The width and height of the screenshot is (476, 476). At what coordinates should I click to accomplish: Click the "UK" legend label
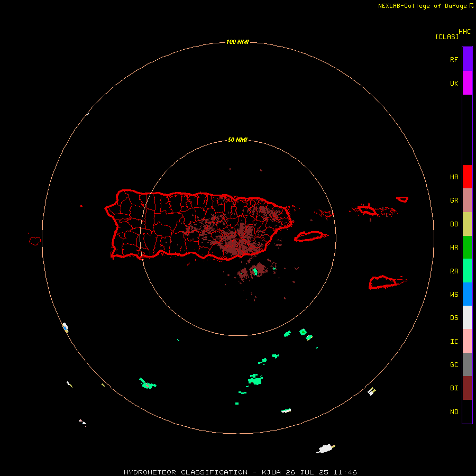point(454,84)
